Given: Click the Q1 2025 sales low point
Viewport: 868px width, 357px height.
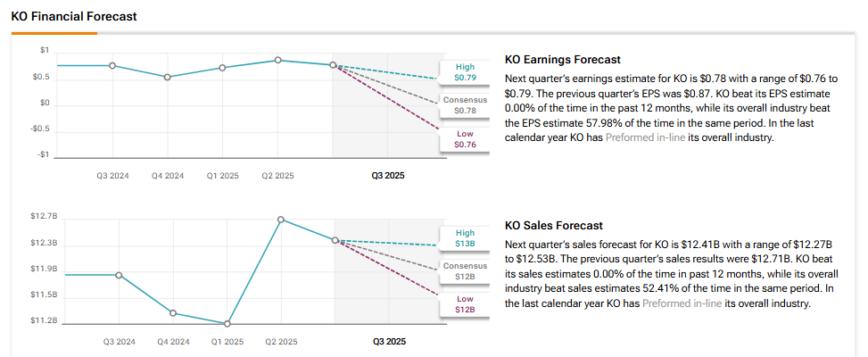Looking at the screenshot, I should 227,324.
